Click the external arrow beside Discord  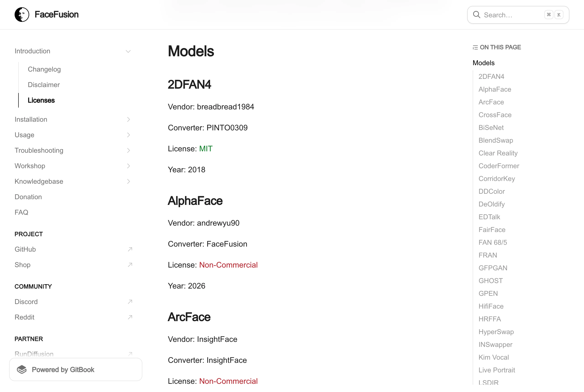pyautogui.click(x=130, y=302)
